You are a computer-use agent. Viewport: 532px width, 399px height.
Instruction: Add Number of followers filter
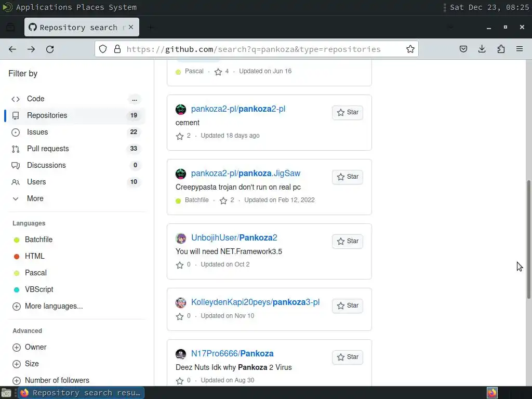tap(51, 380)
